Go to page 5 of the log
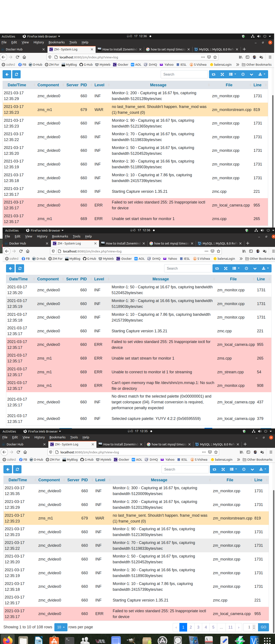The height and width of the screenshot is (644, 275). (213, 627)
